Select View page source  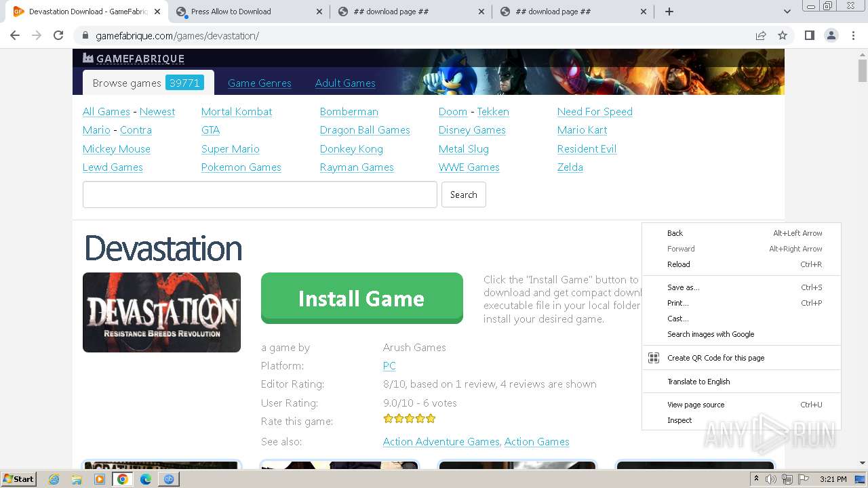(x=741, y=405)
